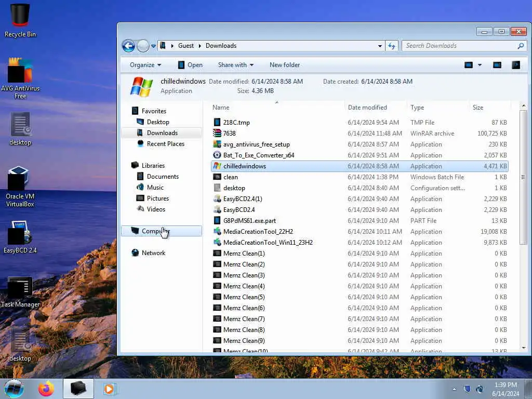
Task: Open the Pictures library
Action: pyautogui.click(x=158, y=198)
